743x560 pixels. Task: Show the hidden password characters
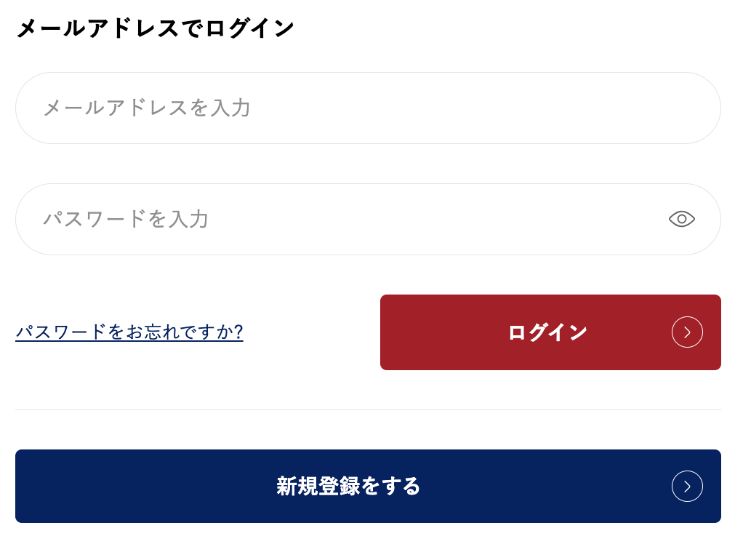click(681, 219)
